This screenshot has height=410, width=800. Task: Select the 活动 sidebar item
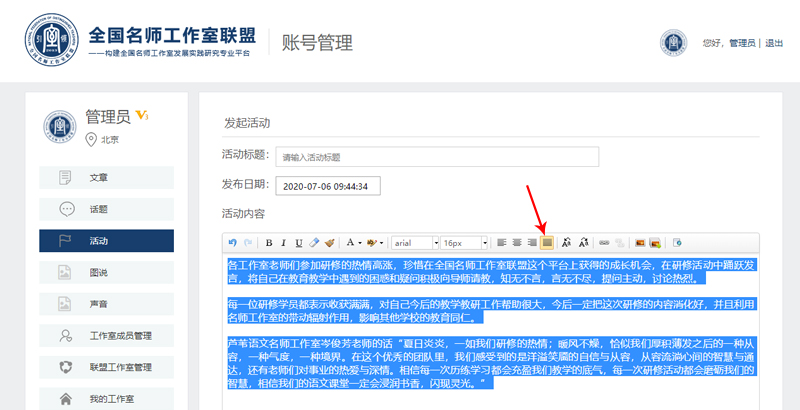click(x=107, y=241)
